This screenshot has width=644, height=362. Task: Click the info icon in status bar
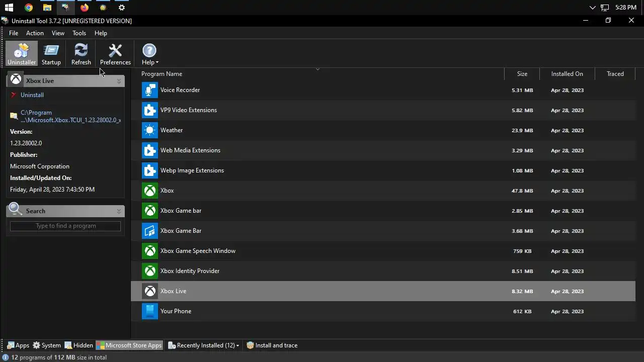(6, 357)
